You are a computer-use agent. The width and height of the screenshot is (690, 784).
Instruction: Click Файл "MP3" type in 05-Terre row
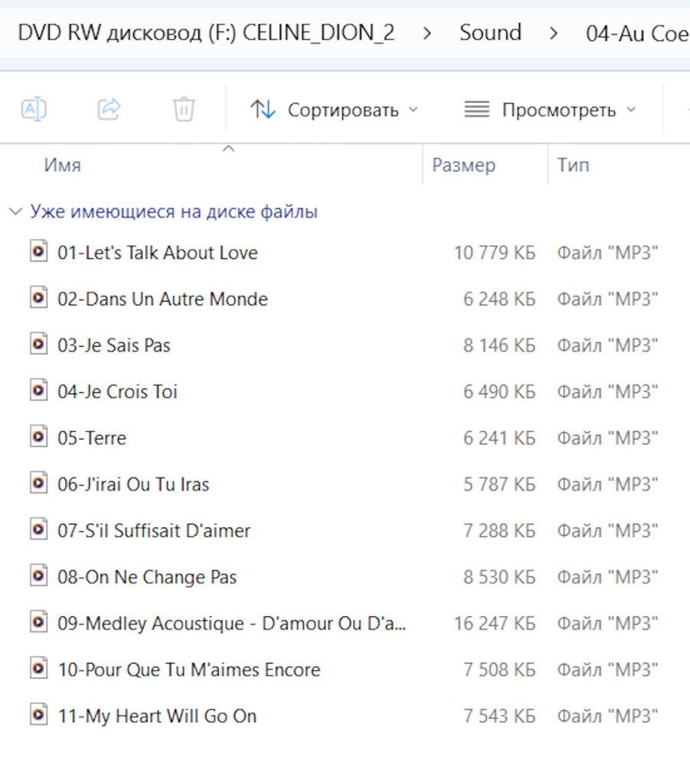point(607,438)
